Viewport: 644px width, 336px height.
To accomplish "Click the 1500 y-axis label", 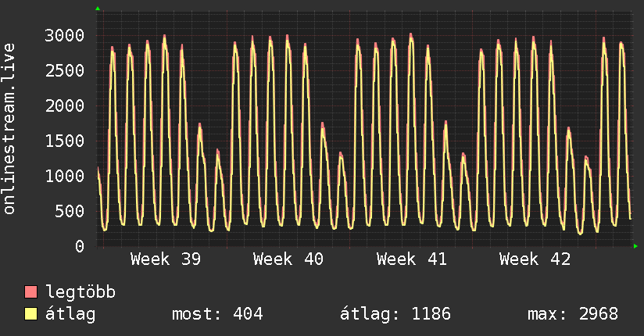I will pyautogui.click(x=65, y=141).
